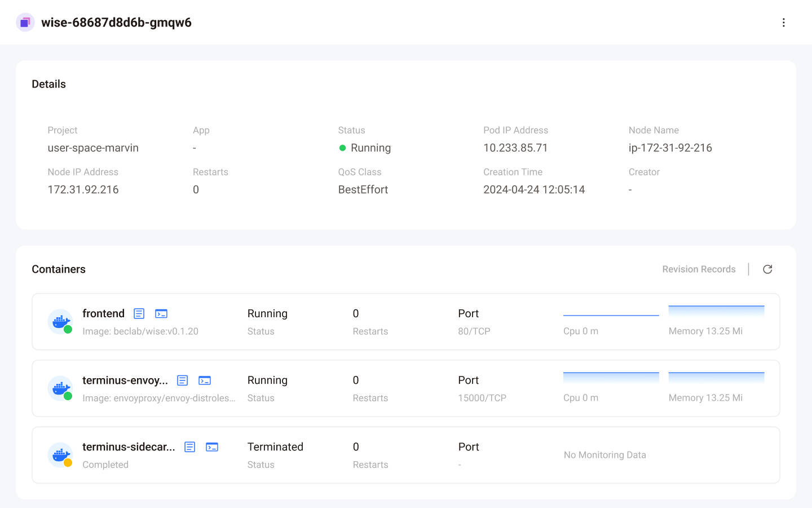The image size is (812, 508).
Task: Show logs for terminus-sidecar container
Action: [x=189, y=447]
